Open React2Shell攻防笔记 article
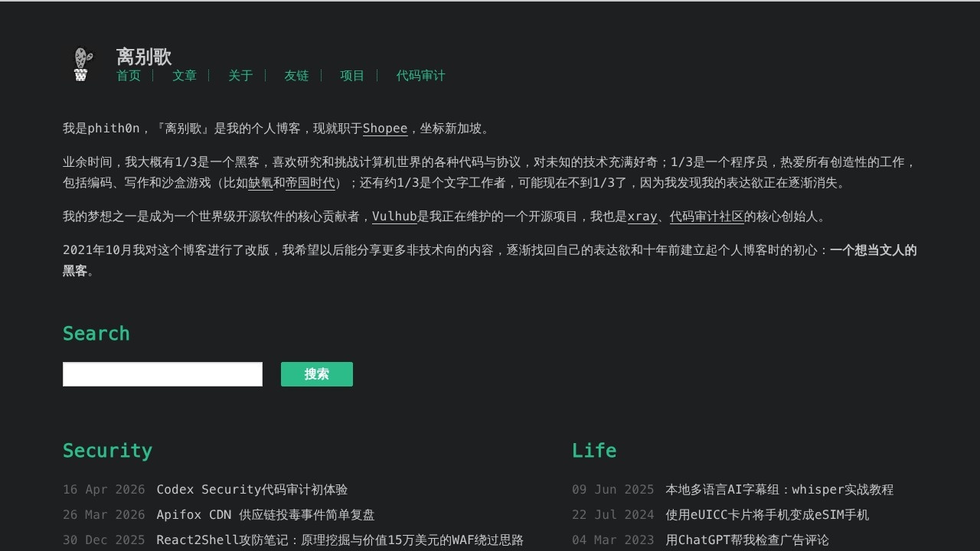 pos(340,540)
